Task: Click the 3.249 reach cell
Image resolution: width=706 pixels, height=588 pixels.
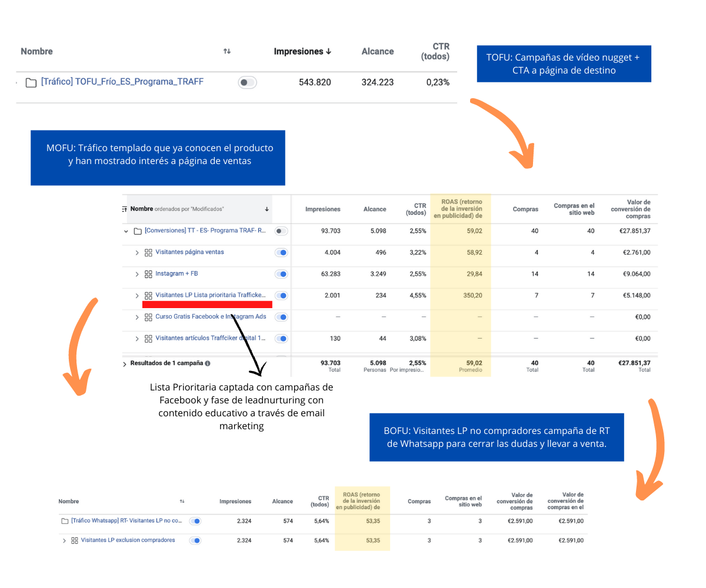Action: coord(377,274)
